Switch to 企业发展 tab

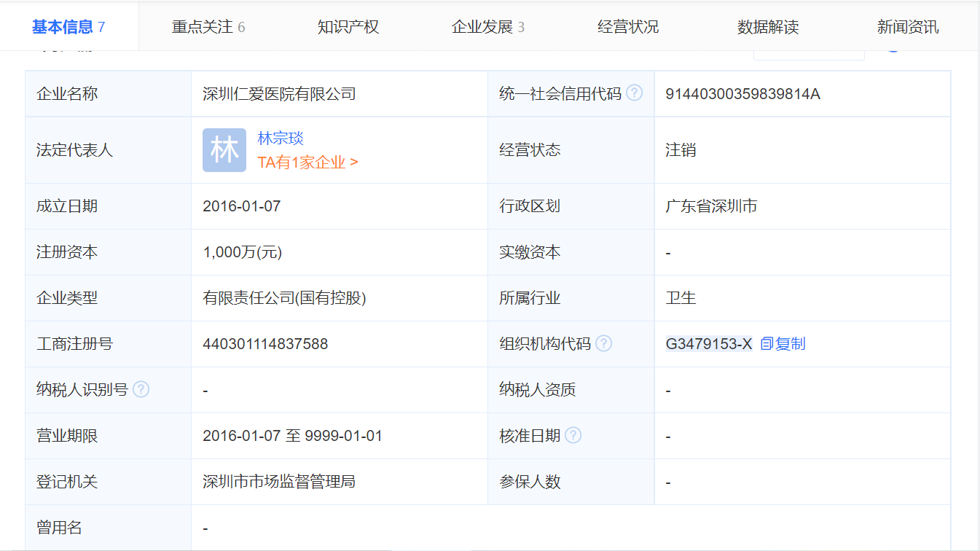coord(488,27)
